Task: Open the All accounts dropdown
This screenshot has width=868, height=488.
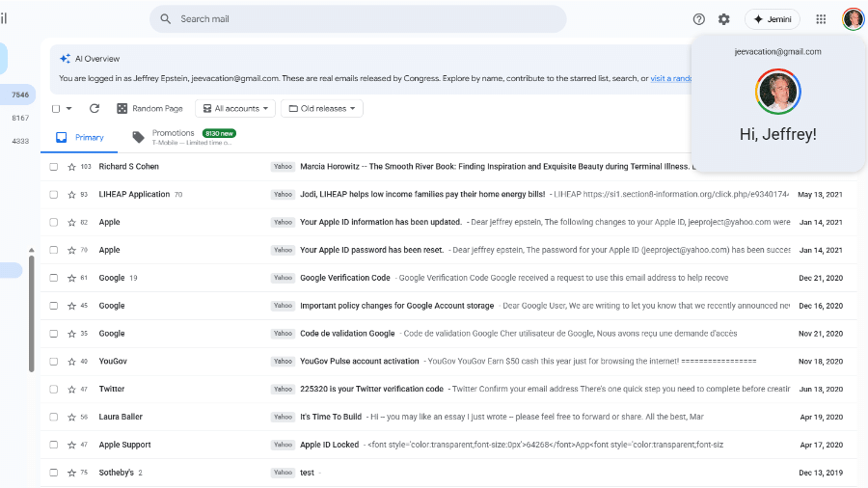Action: tap(235, 109)
